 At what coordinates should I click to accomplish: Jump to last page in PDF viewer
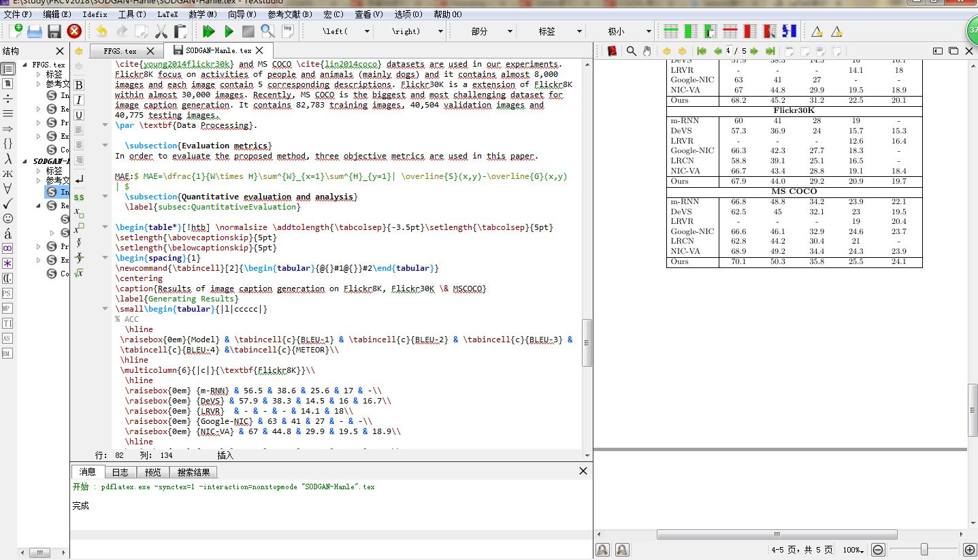(x=770, y=51)
